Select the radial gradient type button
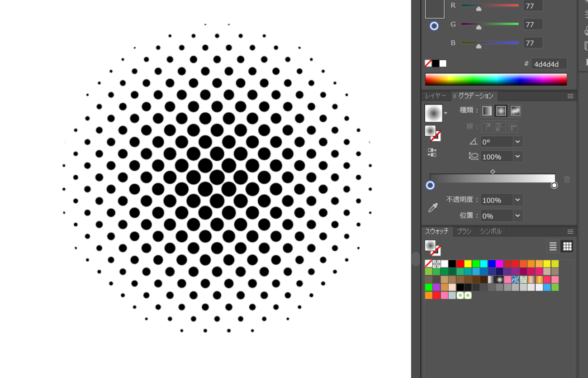This screenshot has height=378, width=588. pyautogui.click(x=501, y=111)
